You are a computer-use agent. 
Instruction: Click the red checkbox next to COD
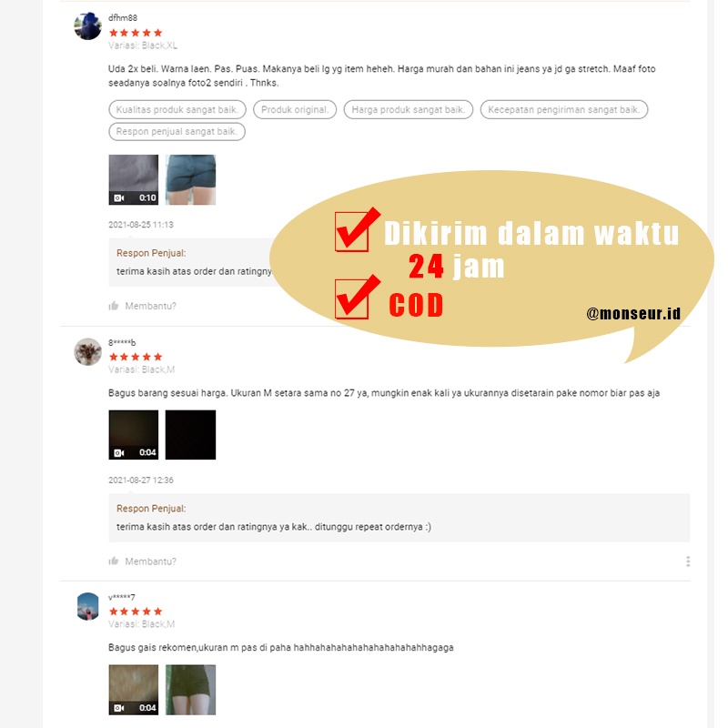point(352,298)
